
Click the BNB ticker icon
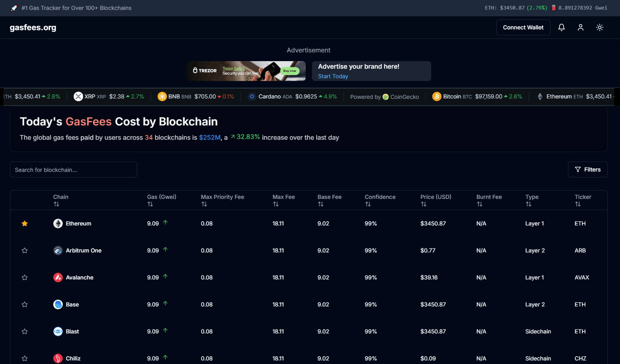tap(162, 96)
